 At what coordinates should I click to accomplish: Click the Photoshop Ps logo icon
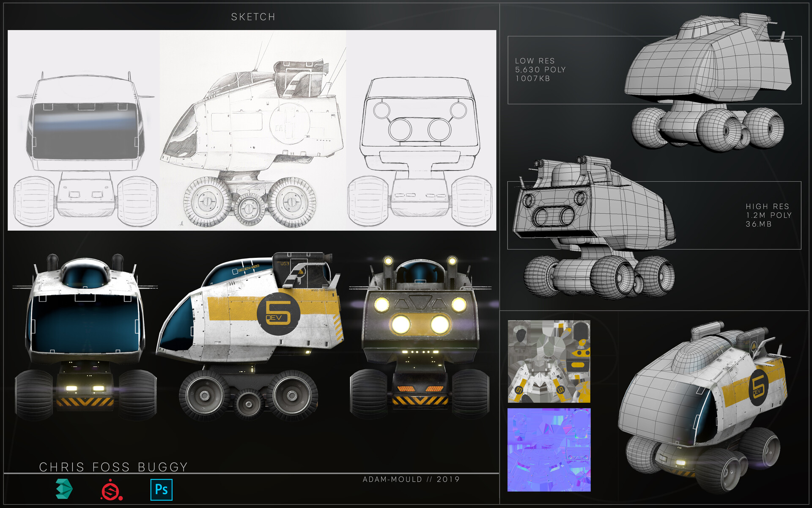coord(162,489)
